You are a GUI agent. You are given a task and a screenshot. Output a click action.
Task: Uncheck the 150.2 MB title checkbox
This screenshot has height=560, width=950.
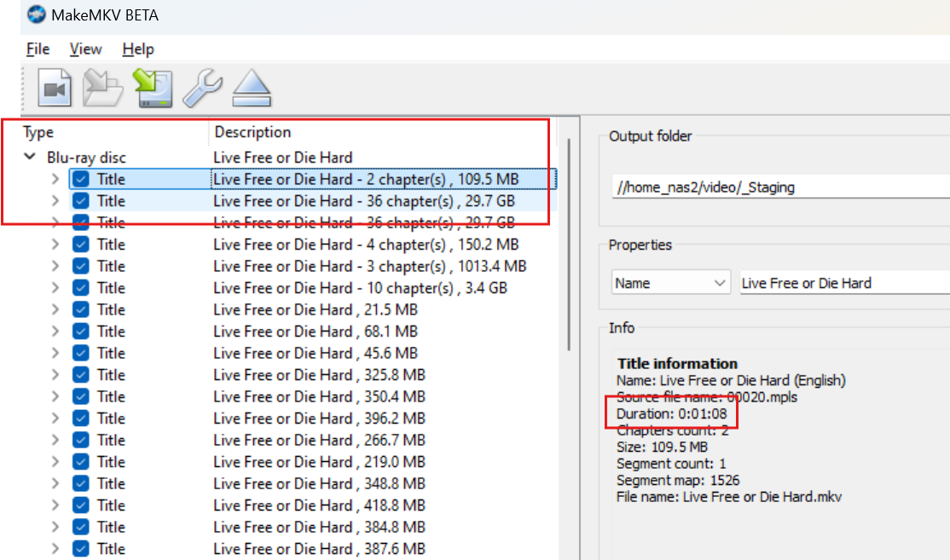click(x=80, y=245)
